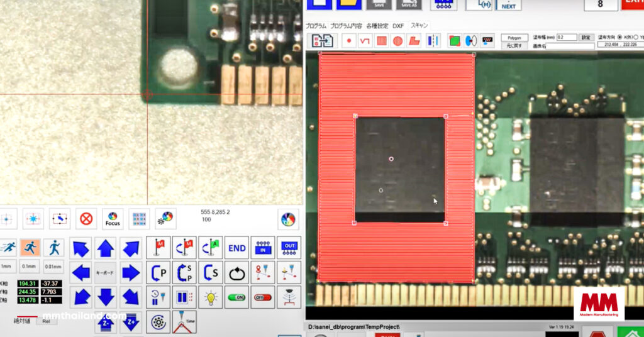Click the Z+ lower axis arrow
The height and width of the screenshot is (337, 644).
131,324
